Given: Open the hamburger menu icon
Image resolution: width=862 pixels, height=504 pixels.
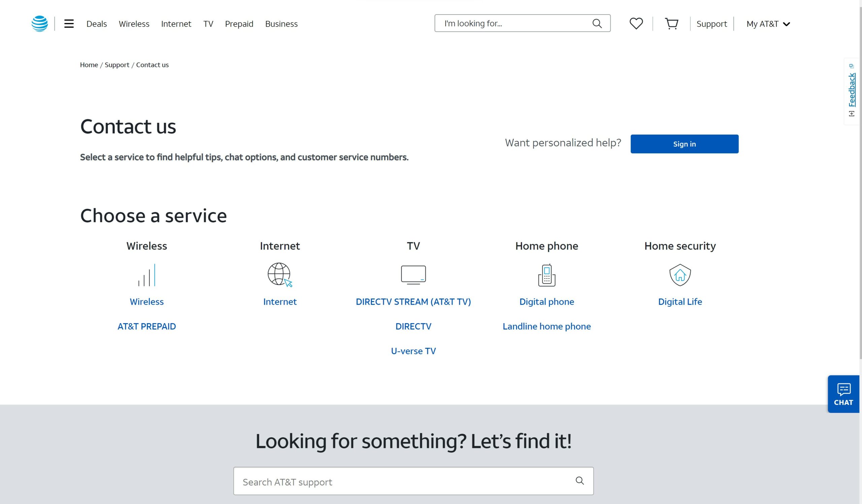Looking at the screenshot, I should (69, 24).
